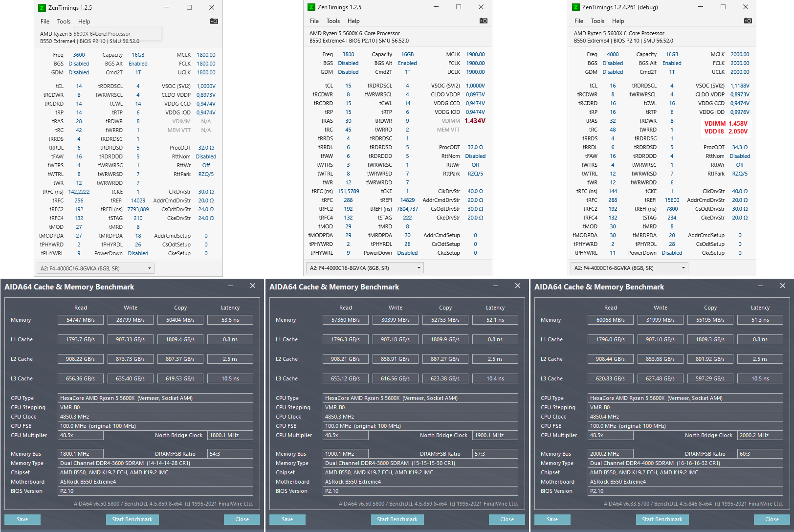Click the Close button in the DDR4-4000 AIDA64 window
Image resolution: width=794 pixels, height=532 pixels.
(x=772, y=519)
